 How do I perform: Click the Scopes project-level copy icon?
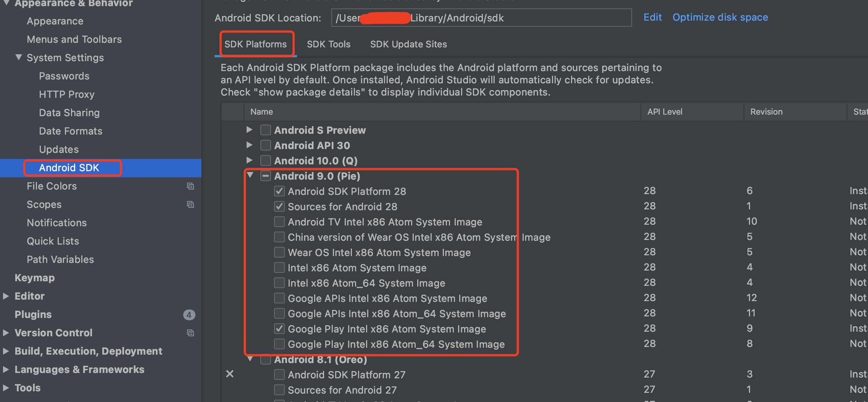[x=190, y=204]
